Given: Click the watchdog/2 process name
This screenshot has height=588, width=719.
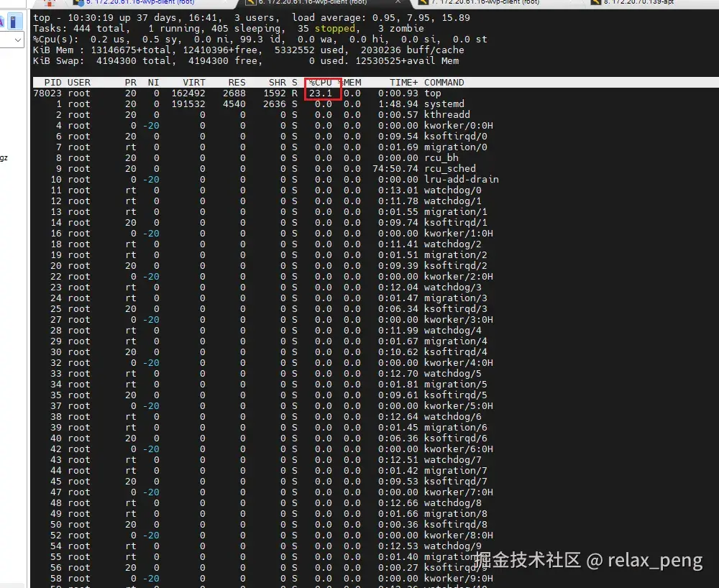Looking at the screenshot, I should (x=452, y=244).
